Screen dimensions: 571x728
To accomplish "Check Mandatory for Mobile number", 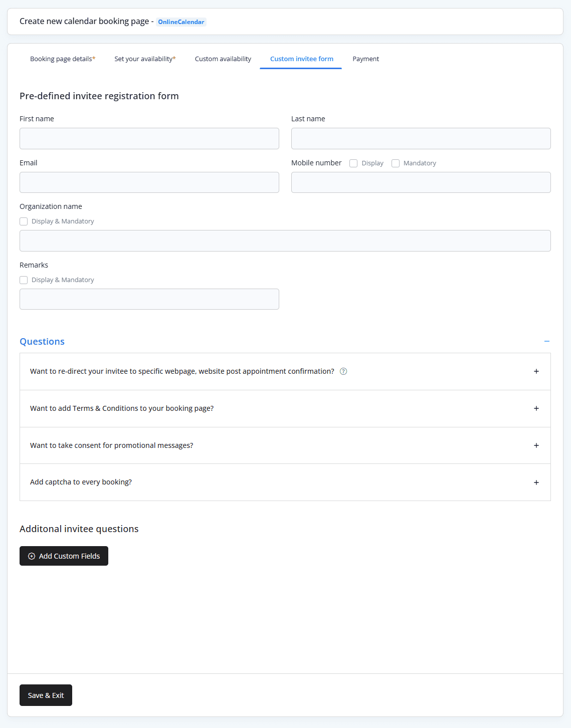I will (x=396, y=163).
